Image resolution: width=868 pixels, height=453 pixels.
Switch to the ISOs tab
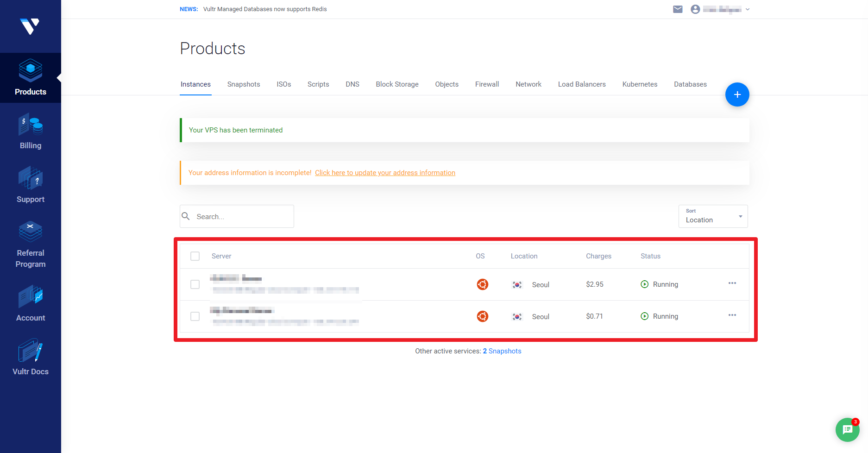pyautogui.click(x=284, y=84)
